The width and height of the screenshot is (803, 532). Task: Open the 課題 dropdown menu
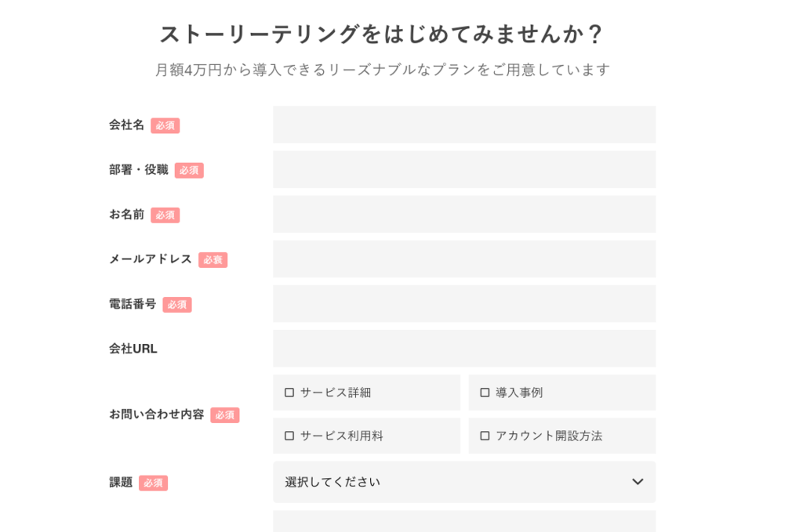(x=464, y=482)
